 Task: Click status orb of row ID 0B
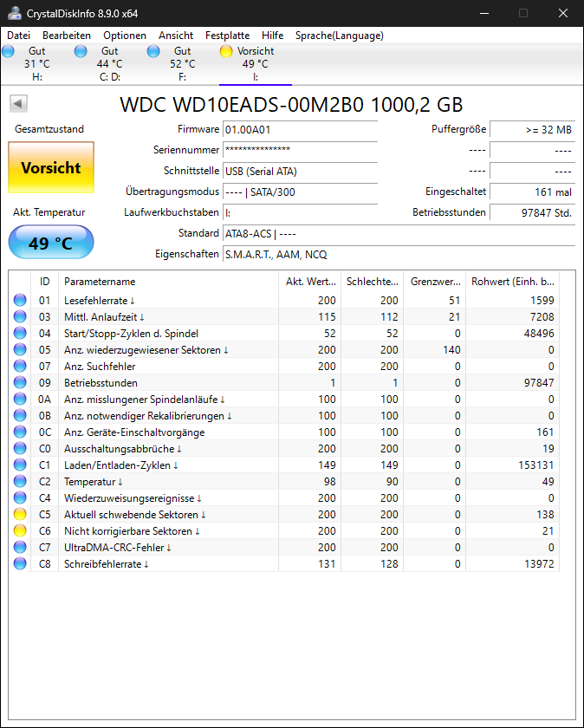coord(20,415)
